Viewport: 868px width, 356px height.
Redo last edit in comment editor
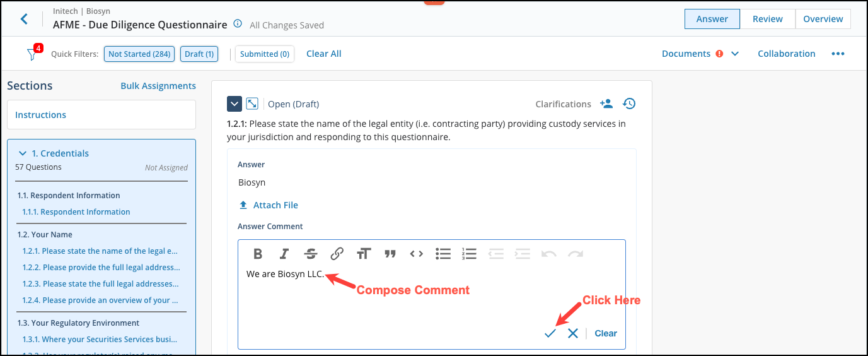tap(576, 254)
